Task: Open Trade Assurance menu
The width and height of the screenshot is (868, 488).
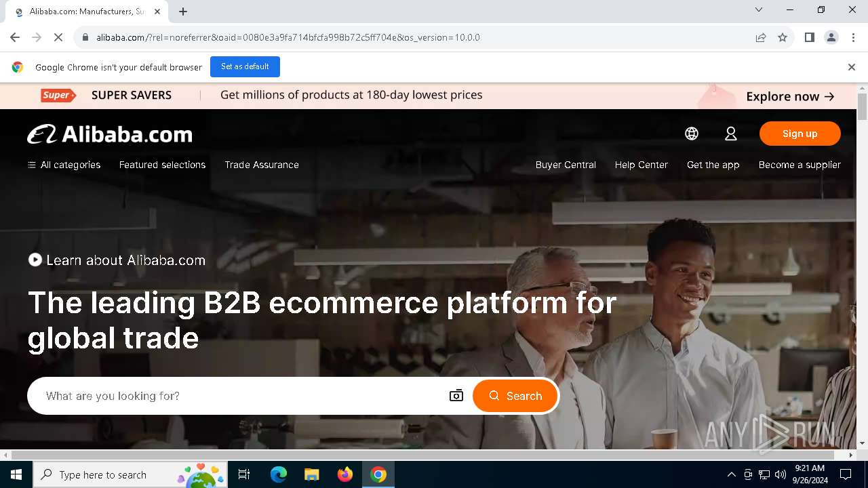Action: [x=262, y=165]
